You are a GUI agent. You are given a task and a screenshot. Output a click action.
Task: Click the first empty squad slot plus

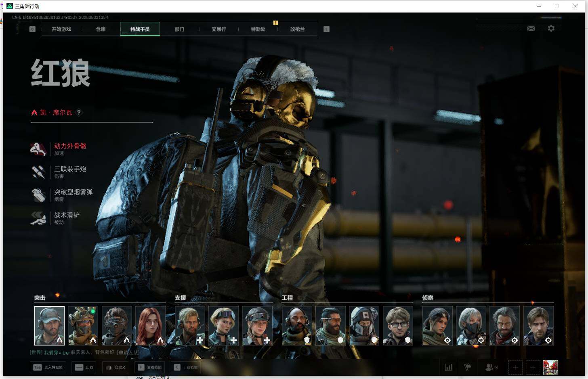pyautogui.click(x=515, y=367)
